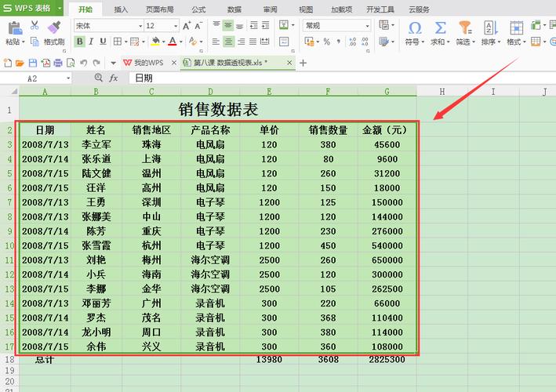The image size is (556, 392).
Task: Switch to the 我的WPS document tab
Action: (148, 63)
